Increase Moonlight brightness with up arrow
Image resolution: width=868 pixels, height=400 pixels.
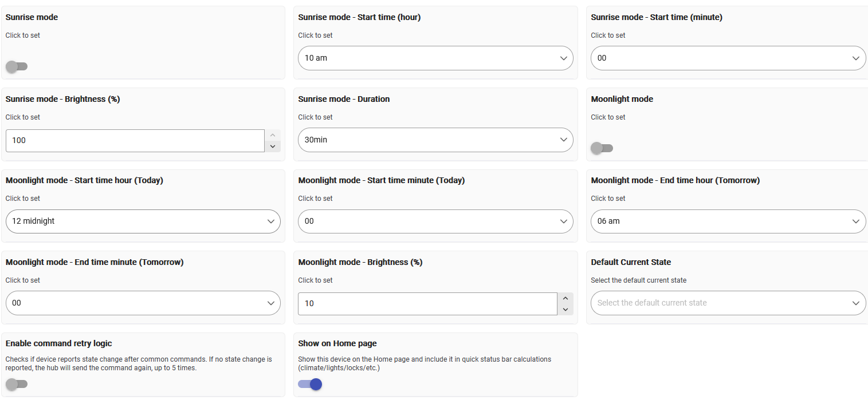coord(565,298)
